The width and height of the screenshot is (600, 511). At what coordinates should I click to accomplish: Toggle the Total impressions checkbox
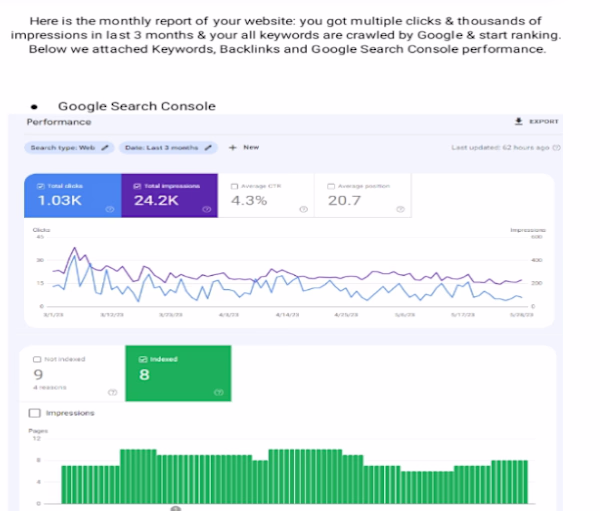click(x=137, y=186)
